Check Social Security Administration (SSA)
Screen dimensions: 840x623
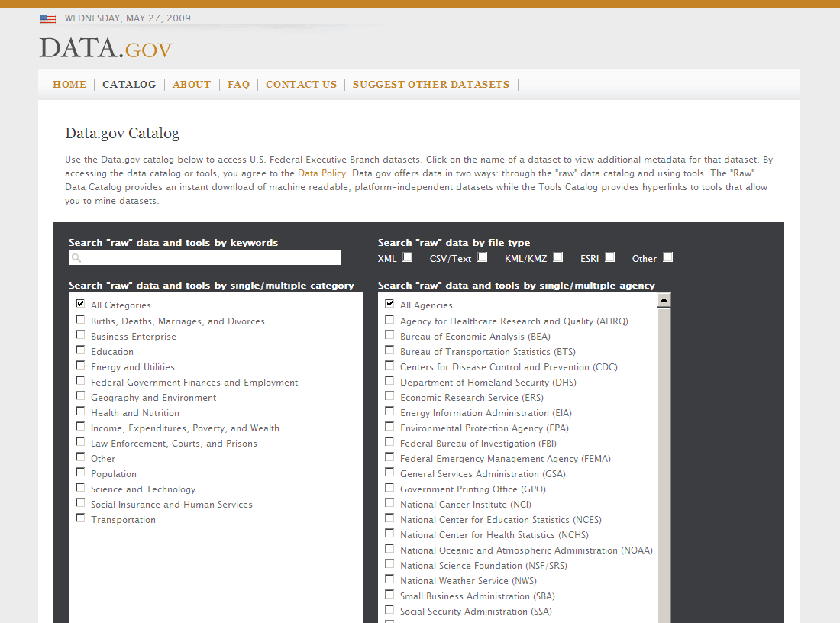pos(390,609)
